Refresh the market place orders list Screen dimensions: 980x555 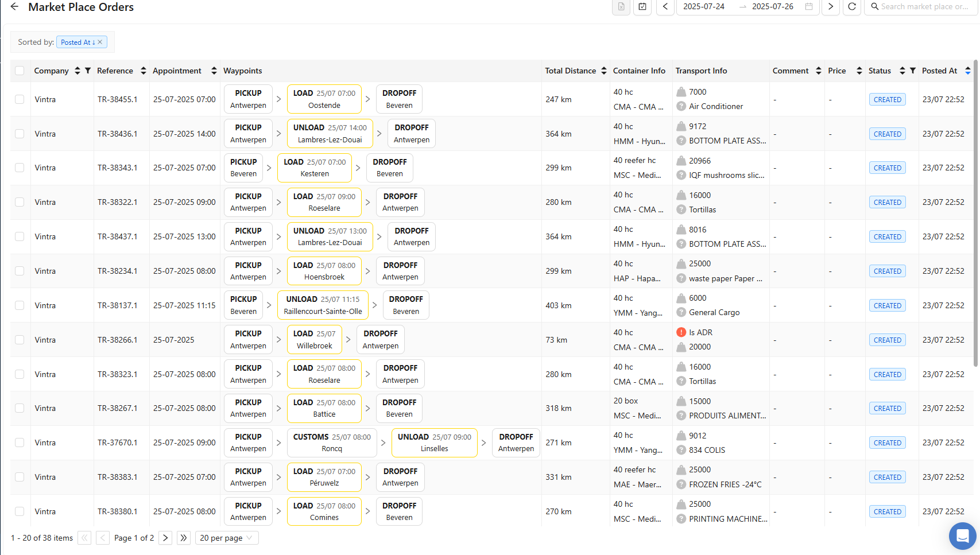tap(852, 6)
